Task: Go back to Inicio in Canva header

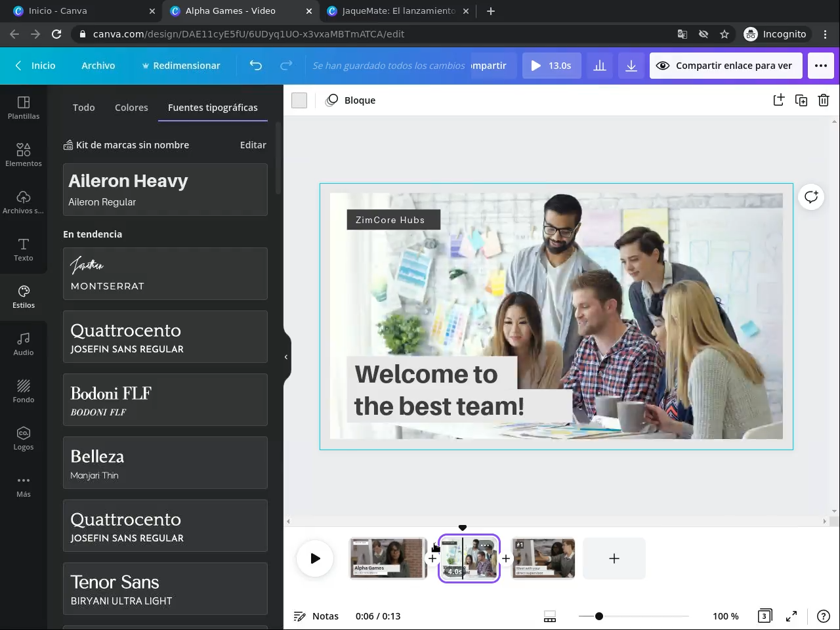Action: pyautogui.click(x=35, y=66)
